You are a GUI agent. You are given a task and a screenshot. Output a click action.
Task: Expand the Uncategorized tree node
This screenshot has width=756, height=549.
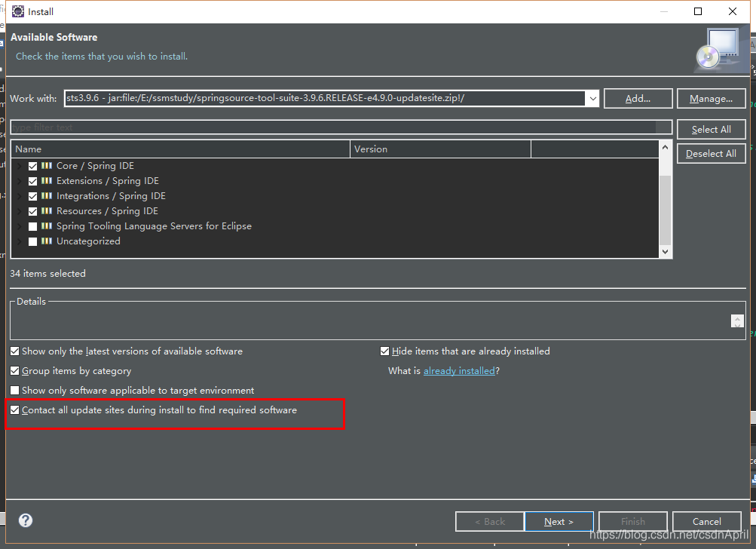click(x=20, y=241)
